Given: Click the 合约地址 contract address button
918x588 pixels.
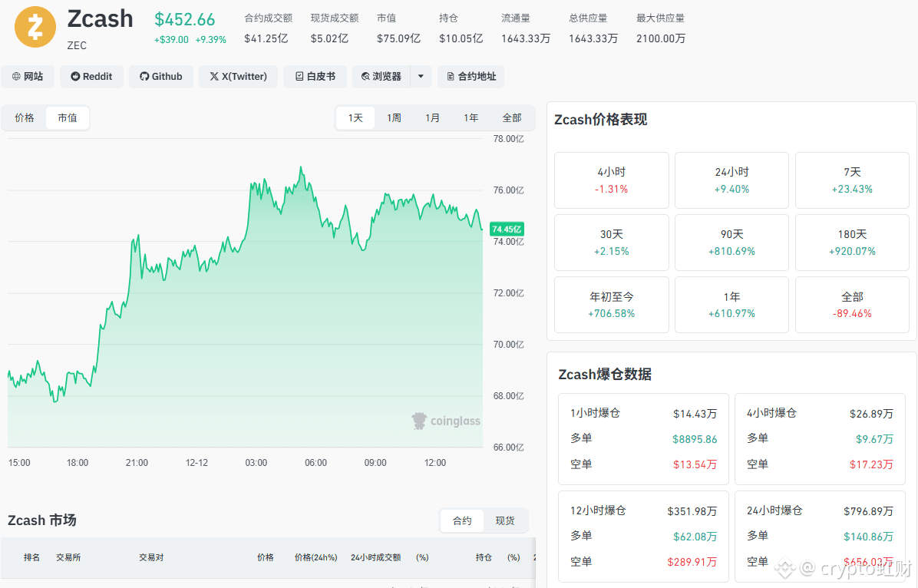Looking at the screenshot, I should click(471, 77).
